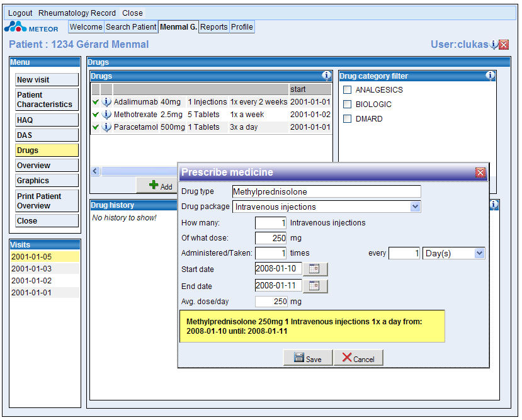This screenshot has width=522, height=420.
Task: Click the 1x every 2 weeks cell
Action: [x=258, y=102]
